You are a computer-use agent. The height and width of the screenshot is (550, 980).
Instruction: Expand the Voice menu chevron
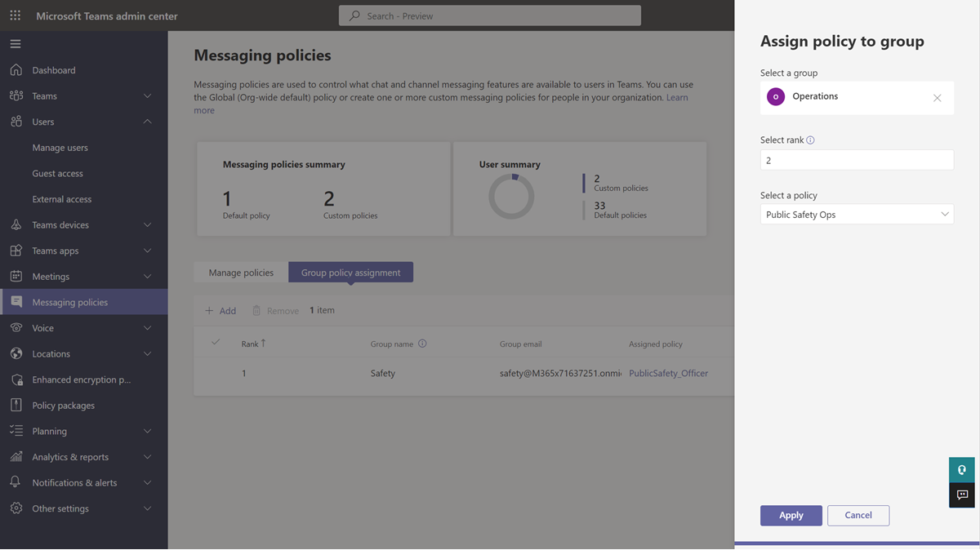pos(148,328)
